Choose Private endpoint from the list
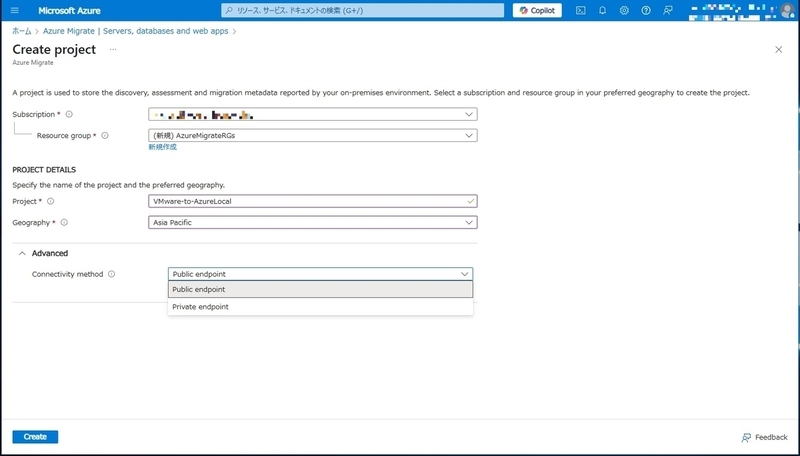Screen dimensions: 800x456 tap(320, 307)
